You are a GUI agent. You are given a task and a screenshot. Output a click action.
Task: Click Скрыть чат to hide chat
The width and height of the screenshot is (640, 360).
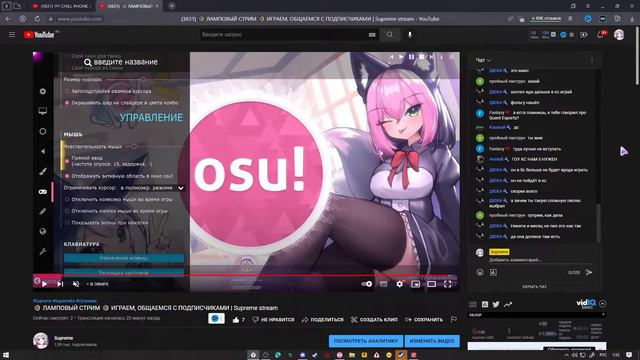click(x=534, y=287)
